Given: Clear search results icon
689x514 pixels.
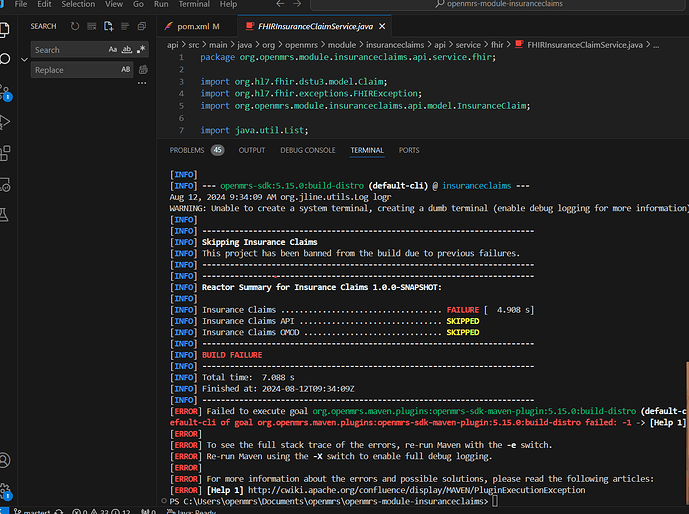Looking at the screenshot, I should click(x=91, y=26).
